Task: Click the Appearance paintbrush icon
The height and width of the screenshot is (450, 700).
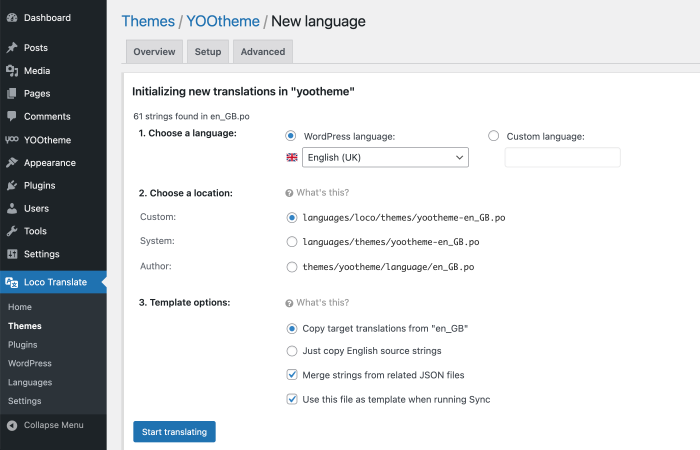Action: click(12, 162)
